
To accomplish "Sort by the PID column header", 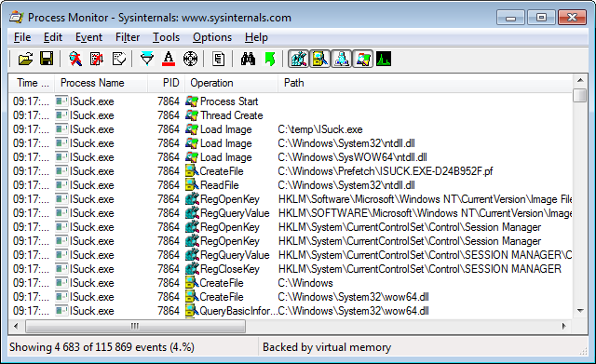I will 166,83.
